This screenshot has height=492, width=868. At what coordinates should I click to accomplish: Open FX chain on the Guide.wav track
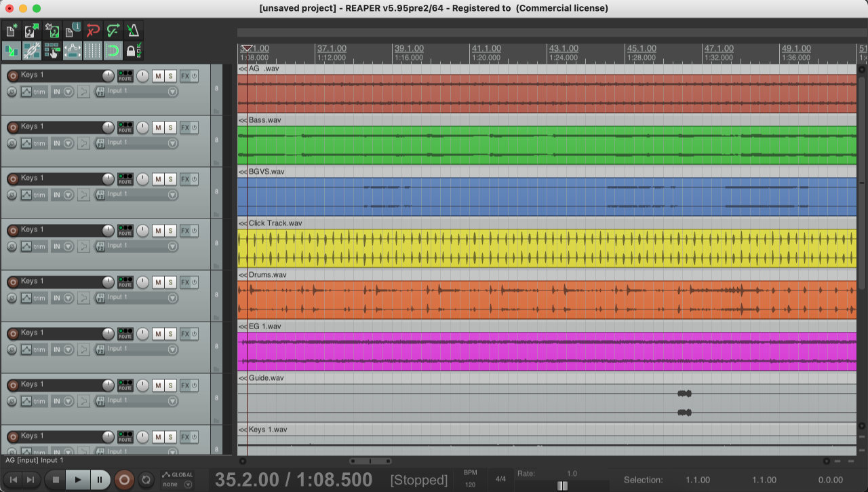[184, 385]
